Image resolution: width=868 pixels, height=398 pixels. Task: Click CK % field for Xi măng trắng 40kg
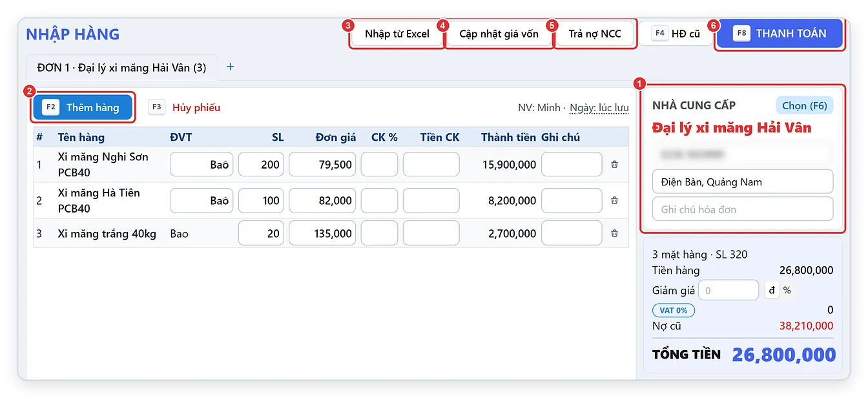tap(379, 233)
